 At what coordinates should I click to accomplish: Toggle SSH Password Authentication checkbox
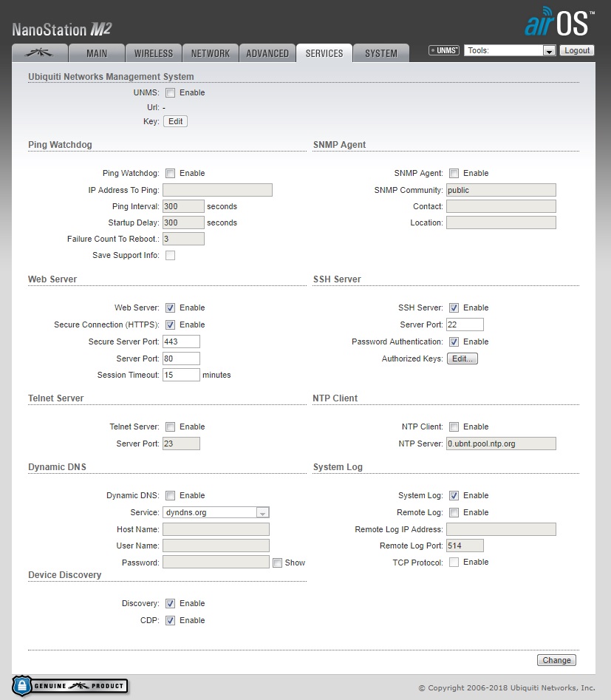point(454,341)
